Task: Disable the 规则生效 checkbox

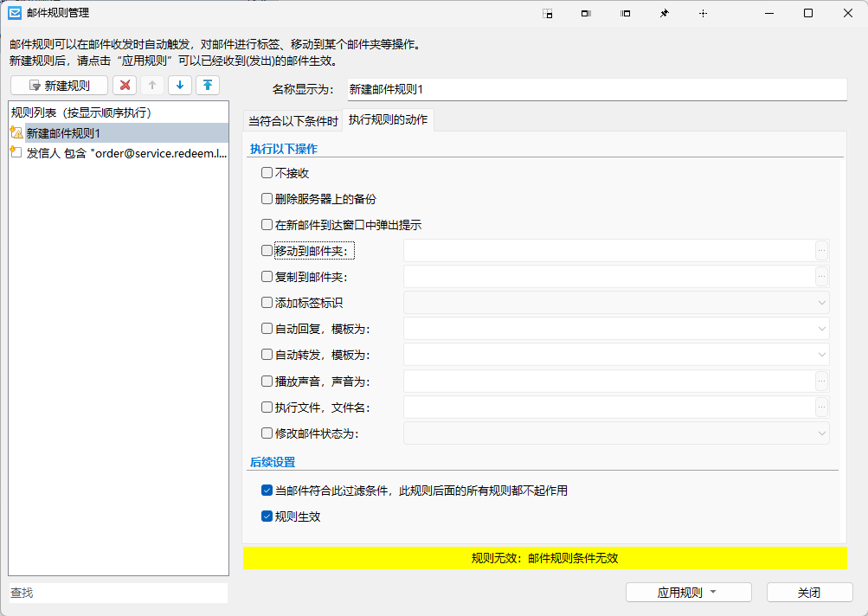Action: point(267,517)
